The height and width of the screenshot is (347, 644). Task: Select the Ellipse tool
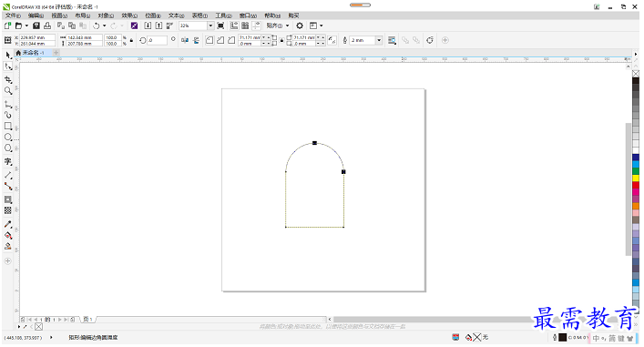(x=8, y=138)
